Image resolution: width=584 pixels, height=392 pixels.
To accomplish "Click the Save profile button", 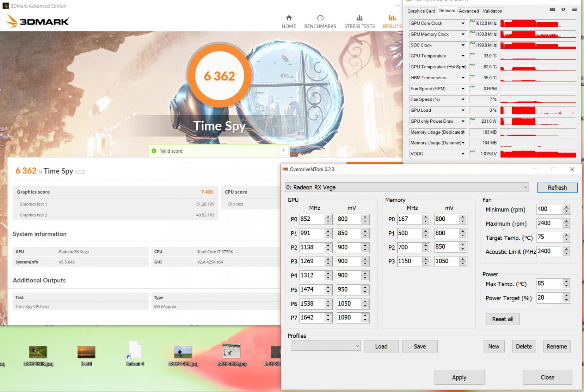I will coord(420,347).
